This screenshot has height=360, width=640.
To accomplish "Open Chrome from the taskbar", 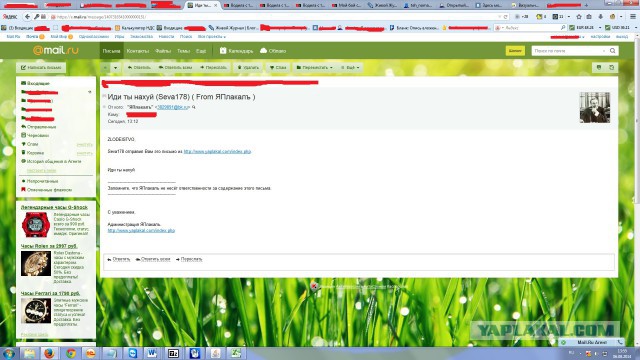I will pyautogui.click(x=71, y=353).
